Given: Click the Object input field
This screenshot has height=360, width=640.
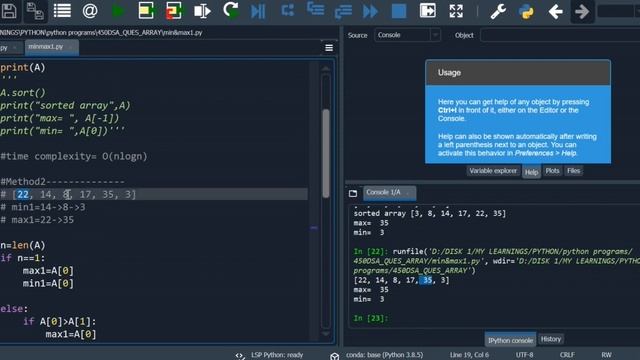Looking at the screenshot, I should tap(560, 35).
